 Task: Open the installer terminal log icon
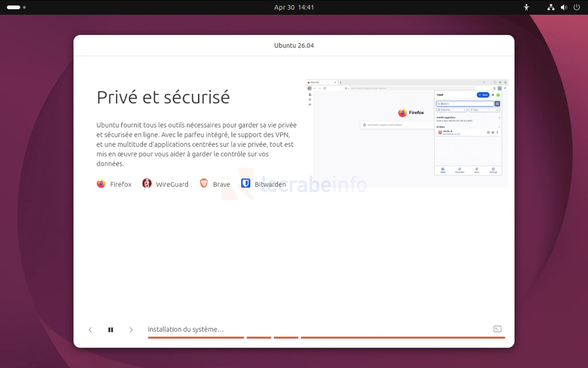coord(497,329)
